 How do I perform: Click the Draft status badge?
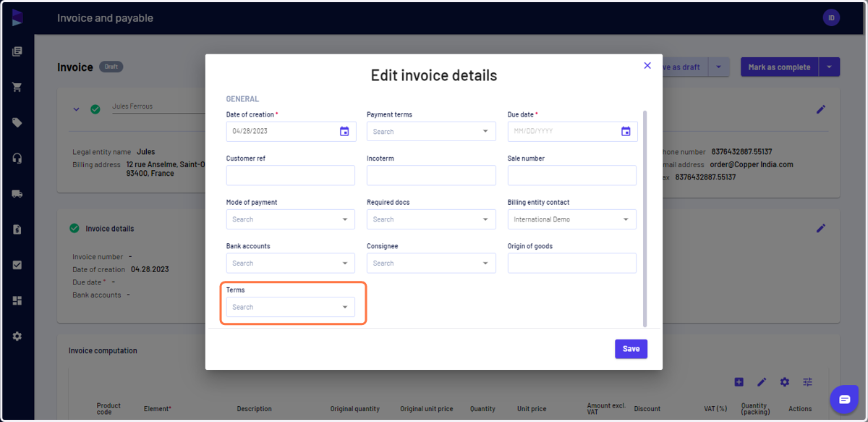pyautogui.click(x=111, y=67)
